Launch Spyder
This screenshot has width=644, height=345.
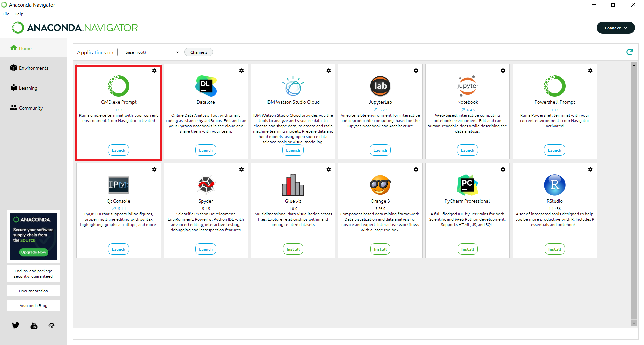tap(206, 249)
